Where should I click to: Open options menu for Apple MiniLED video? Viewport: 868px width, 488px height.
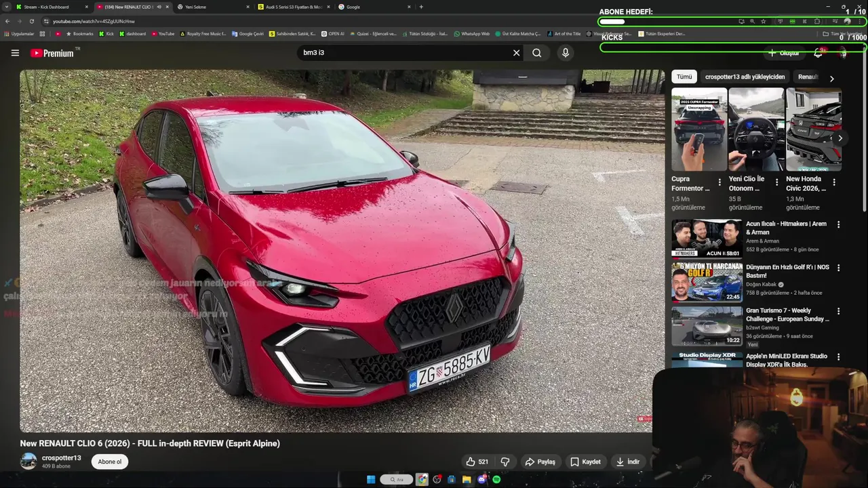[x=838, y=357]
